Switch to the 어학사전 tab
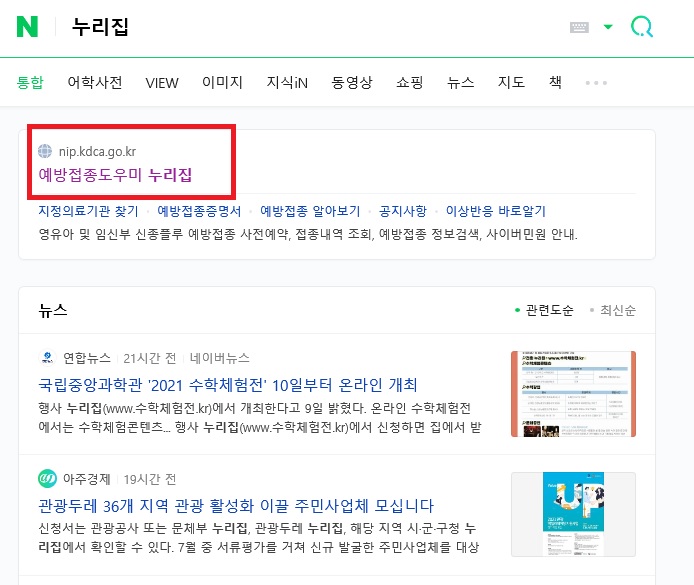Screen dimensions: 694x585 95,82
